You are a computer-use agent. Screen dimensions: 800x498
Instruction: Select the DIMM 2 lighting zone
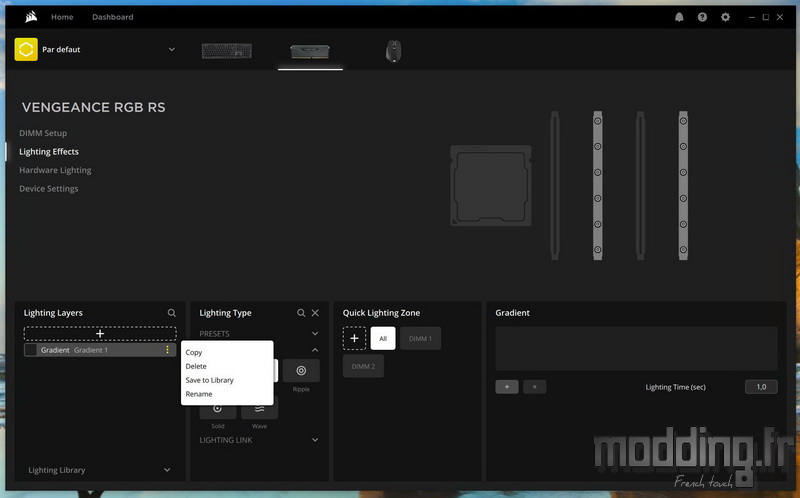point(363,366)
